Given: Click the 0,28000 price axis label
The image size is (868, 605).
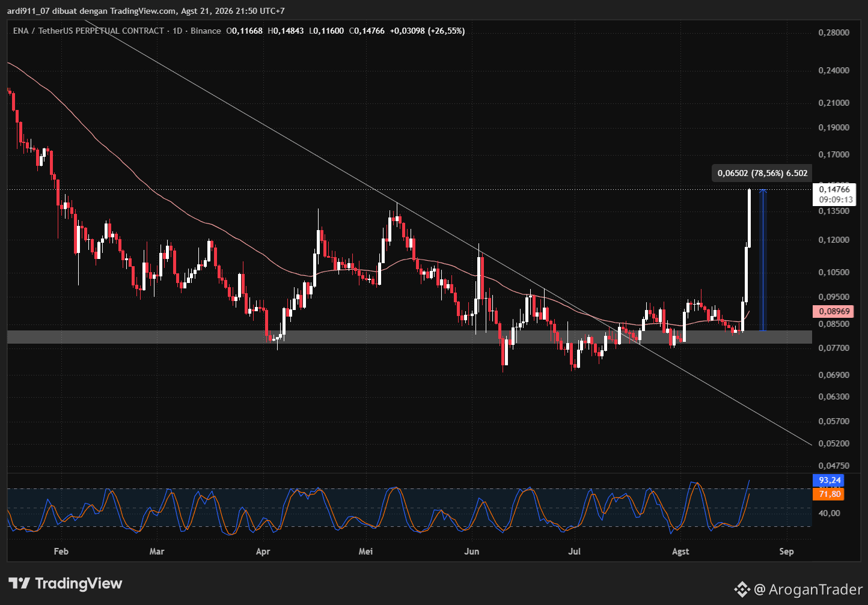Looking at the screenshot, I should (834, 32).
